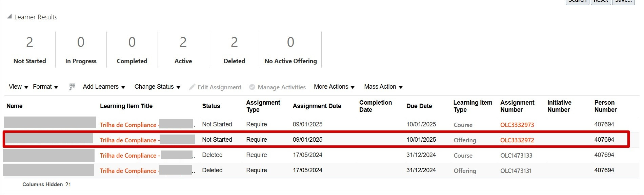Click the table export icon in toolbar
The width and height of the screenshot is (644, 195).
[72, 87]
